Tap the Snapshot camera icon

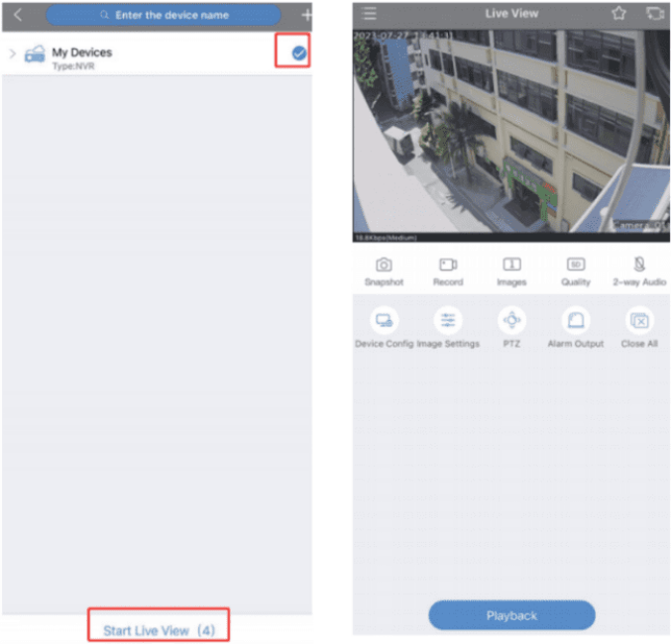384,265
